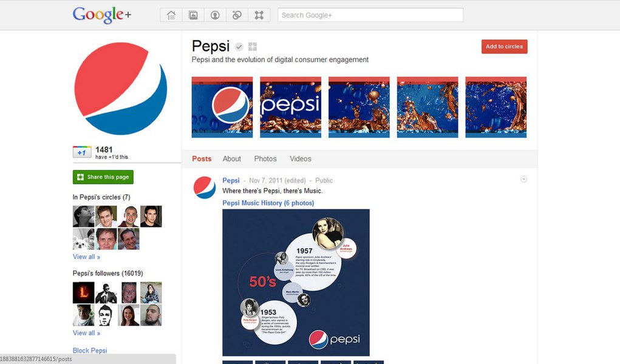
Task: Switch to the Photos tab
Action: (x=265, y=159)
